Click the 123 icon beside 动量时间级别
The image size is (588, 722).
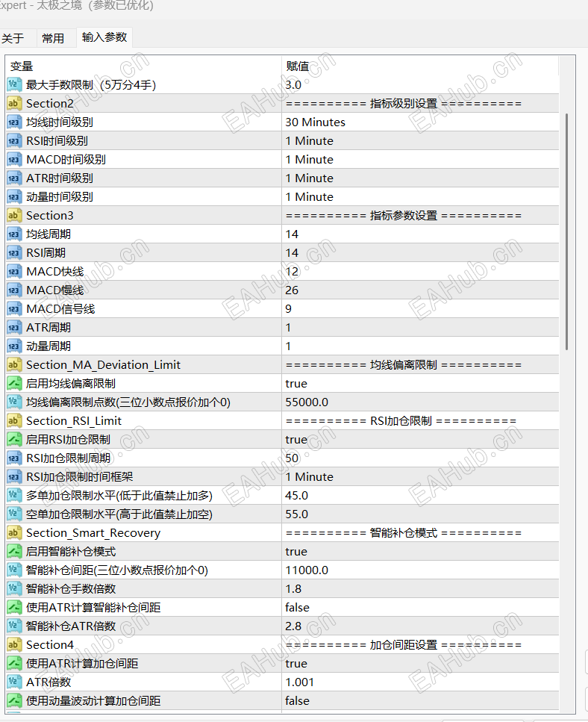point(14,196)
